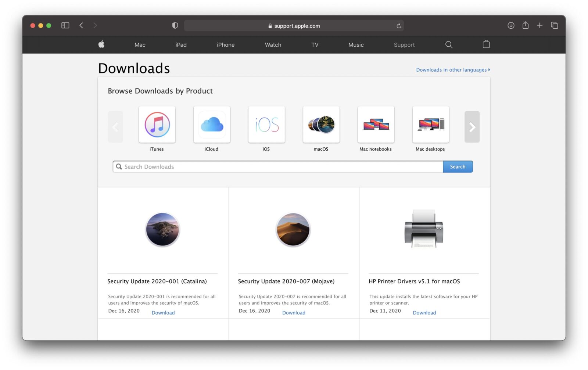
Task: Click the previous carousel arrow
Action: click(x=115, y=127)
